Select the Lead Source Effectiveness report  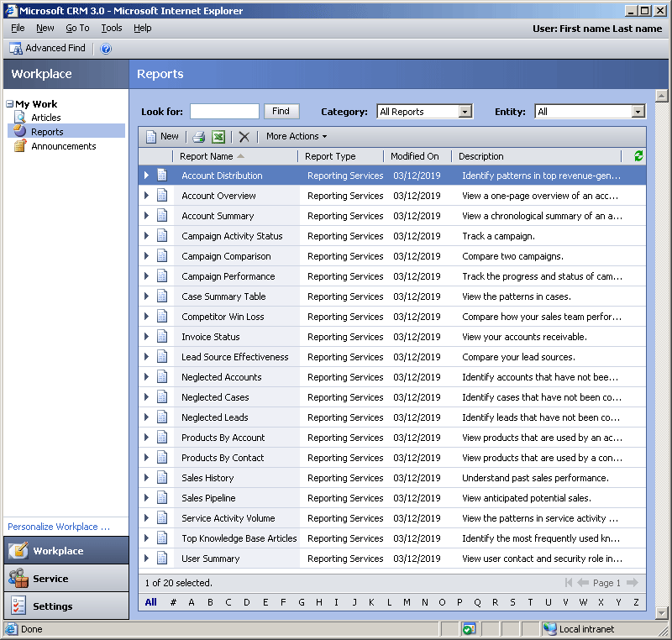click(235, 357)
